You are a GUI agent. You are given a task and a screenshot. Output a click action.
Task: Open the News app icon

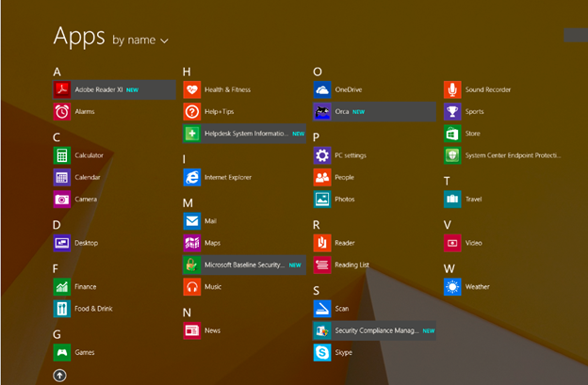(192, 330)
